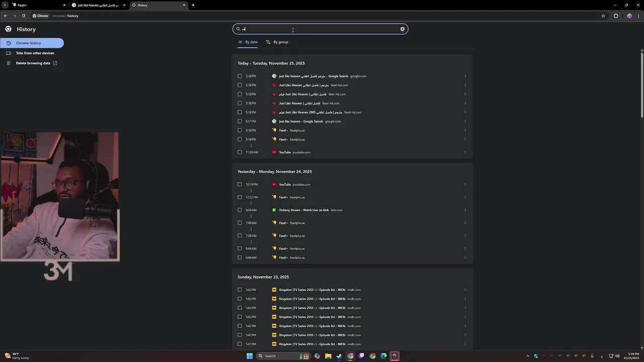Open the Just Like Heaven 2005 fasel-hd entry
This screenshot has width=644, height=362.
(310, 113)
